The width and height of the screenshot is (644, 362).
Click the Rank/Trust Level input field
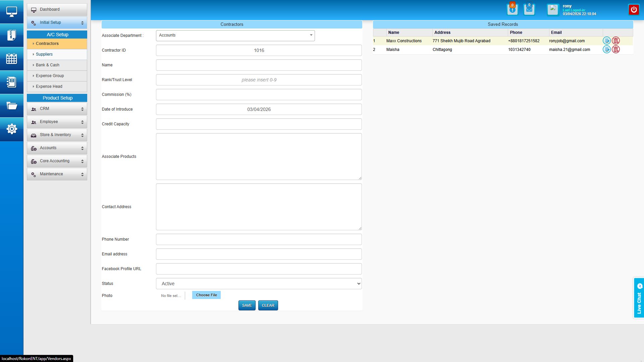(x=259, y=80)
